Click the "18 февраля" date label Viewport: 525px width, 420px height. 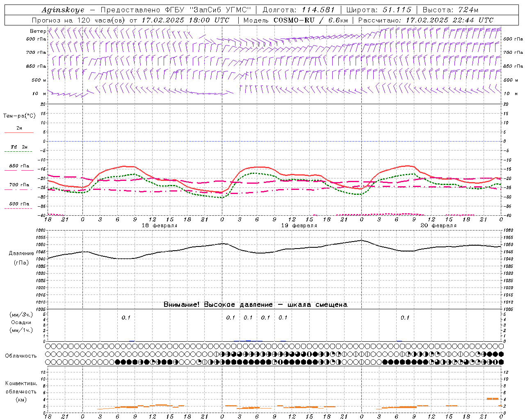[x=160, y=226]
